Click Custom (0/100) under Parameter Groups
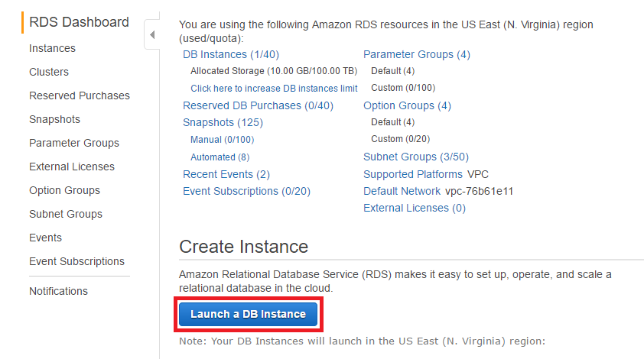 pyautogui.click(x=403, y=88)
